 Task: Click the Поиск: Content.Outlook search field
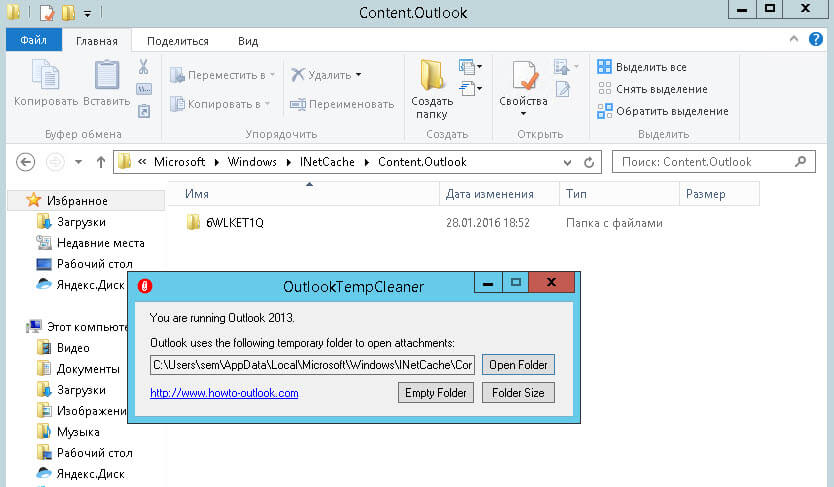pos(713,162)
